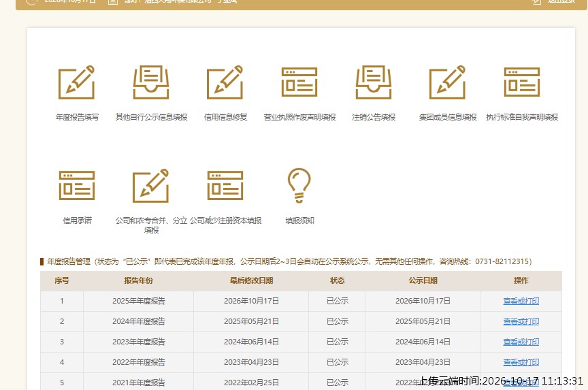Open the 其他自行公示信息填报 icon
The width and height of the screenshot is (588, 390).
tap(151, 82)
